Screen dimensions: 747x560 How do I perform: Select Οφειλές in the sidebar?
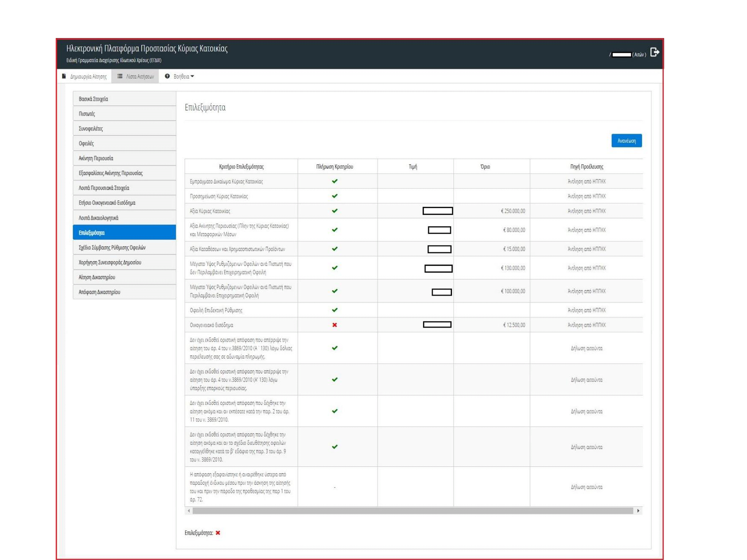[124, 144]
